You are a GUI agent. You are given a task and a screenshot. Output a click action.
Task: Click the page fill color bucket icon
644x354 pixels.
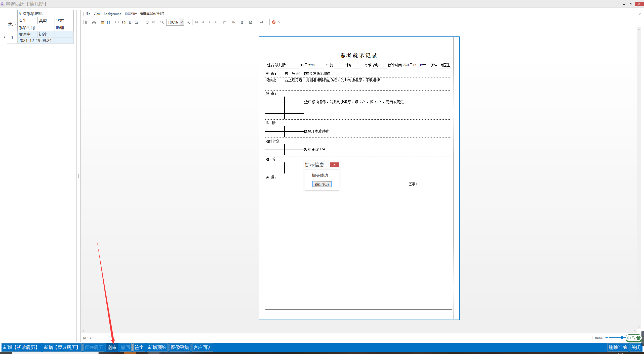pos(233,22)
